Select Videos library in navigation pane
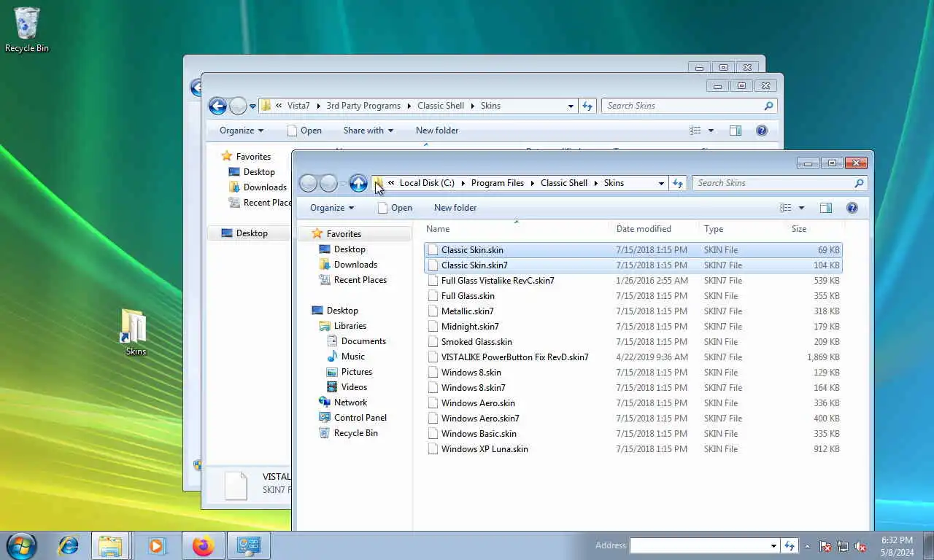Viewport: 934px width, 560px height. tap(354, 387)
